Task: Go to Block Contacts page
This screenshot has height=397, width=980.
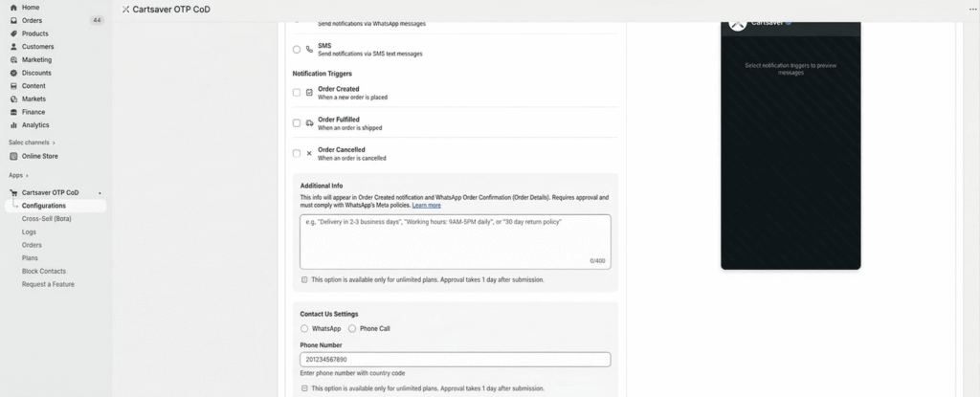Action: 44,271
